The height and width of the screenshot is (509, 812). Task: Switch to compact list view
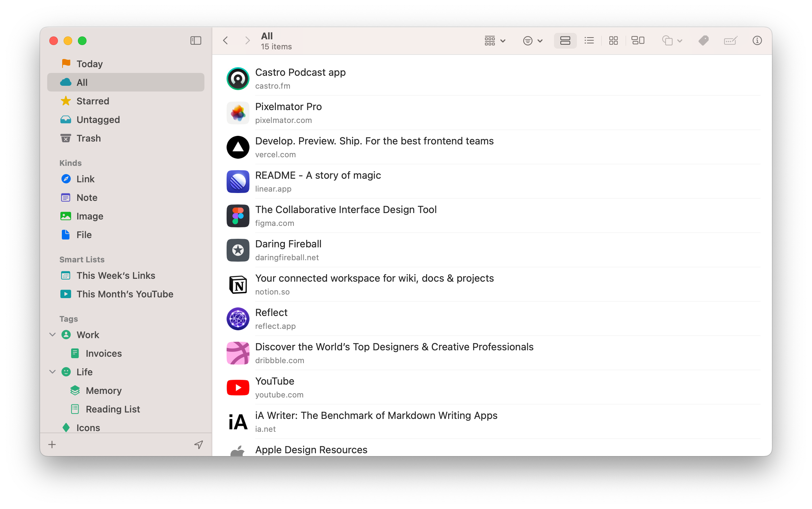tap(589, 41)
